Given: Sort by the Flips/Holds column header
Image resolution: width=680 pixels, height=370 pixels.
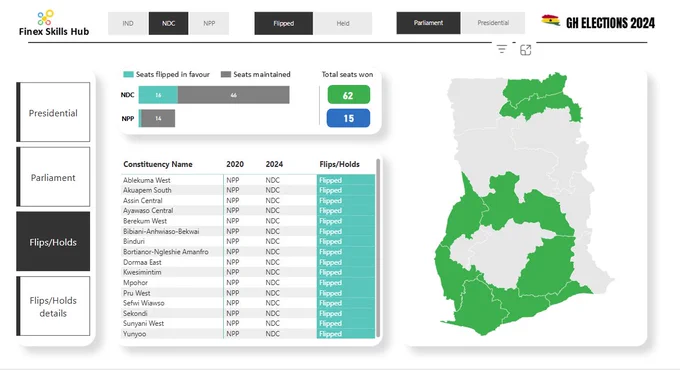Looking at the screenshot, I should (x=340, y=164).
